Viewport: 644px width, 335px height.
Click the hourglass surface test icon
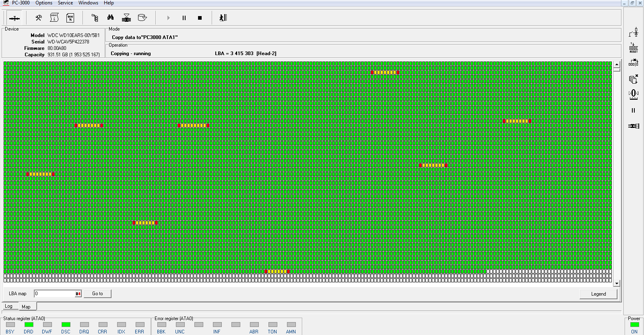(x=126, y=18)
